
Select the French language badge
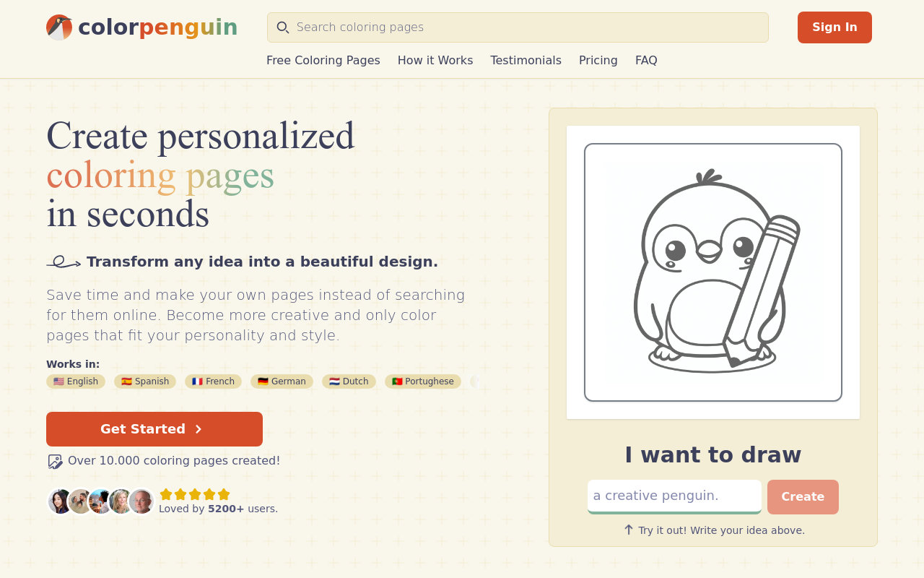tap(214, 381)
